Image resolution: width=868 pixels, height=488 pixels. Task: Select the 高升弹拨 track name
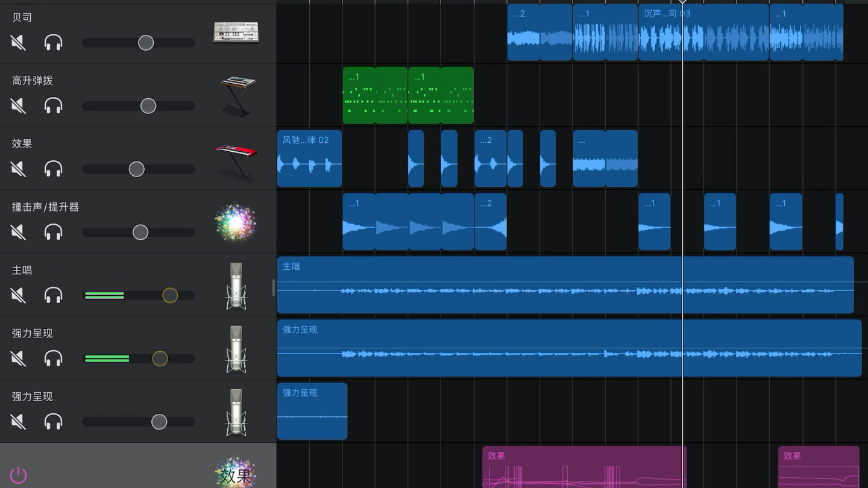click(x=33, y=80)
